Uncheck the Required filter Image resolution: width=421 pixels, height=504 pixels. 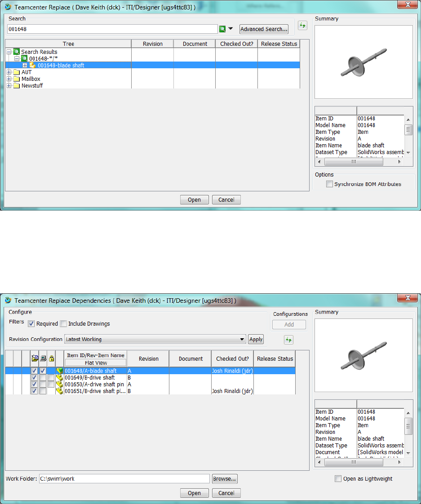click(x=31, y=324)
